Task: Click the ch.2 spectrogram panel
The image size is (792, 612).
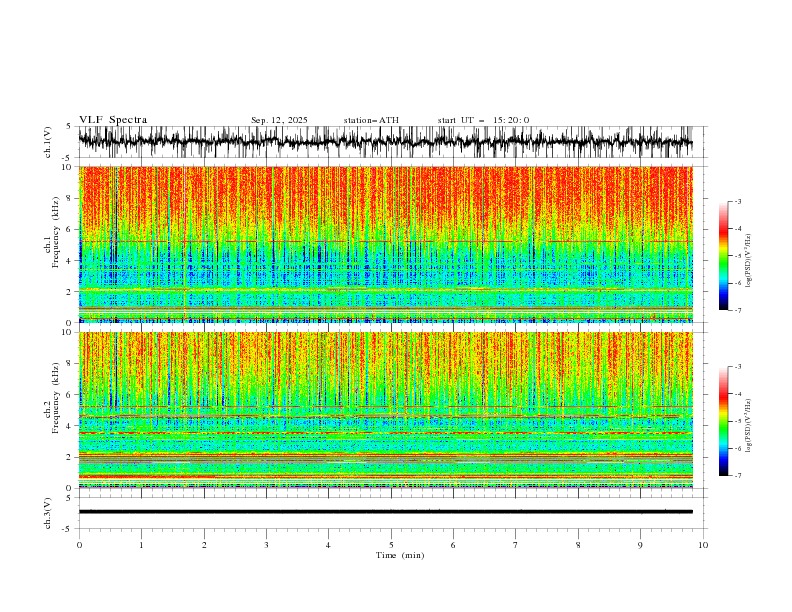Action: pyautogui.click(x=385, y=410)
